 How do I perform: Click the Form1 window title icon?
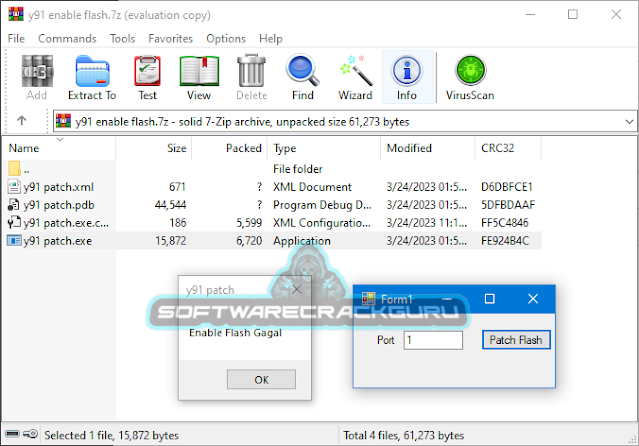[368, 299]
